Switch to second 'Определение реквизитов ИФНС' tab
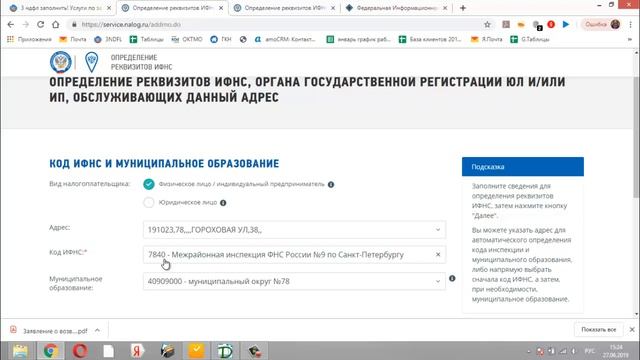The image size is (640, 360). tap(284, 8)
